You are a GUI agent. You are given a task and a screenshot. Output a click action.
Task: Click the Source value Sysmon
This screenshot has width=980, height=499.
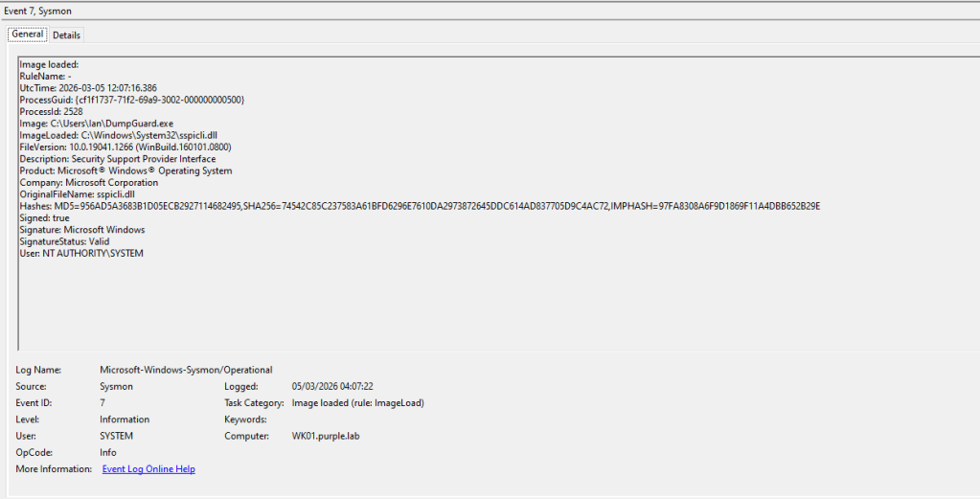tap(116, 386)
